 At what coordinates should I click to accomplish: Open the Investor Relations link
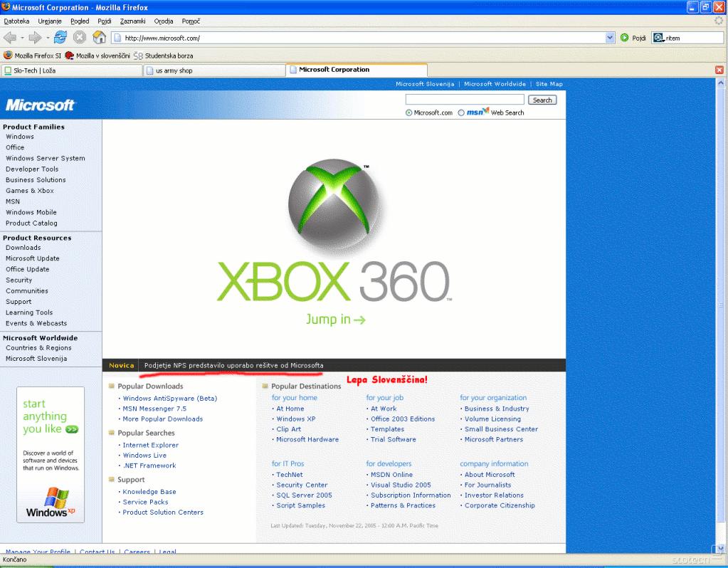tap(494, 495)
